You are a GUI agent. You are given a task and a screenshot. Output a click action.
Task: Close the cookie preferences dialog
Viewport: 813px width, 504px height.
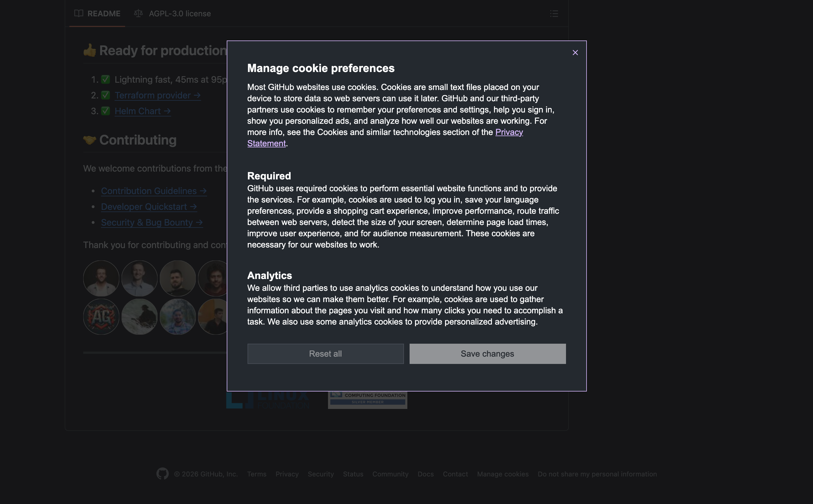575,53
